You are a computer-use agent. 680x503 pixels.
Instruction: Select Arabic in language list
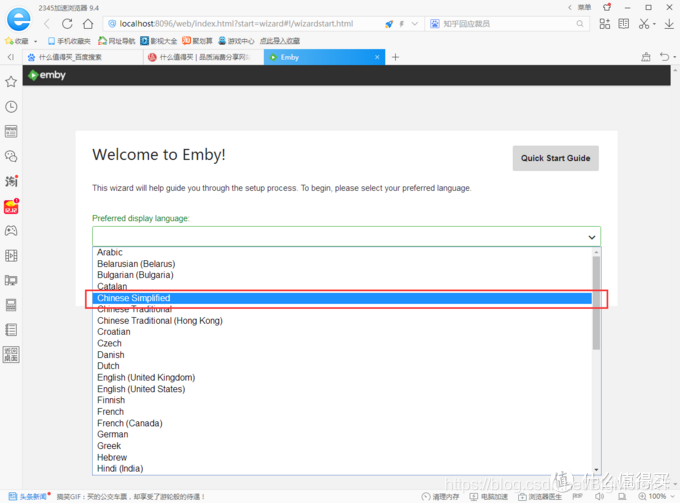(x=342, y=252)
